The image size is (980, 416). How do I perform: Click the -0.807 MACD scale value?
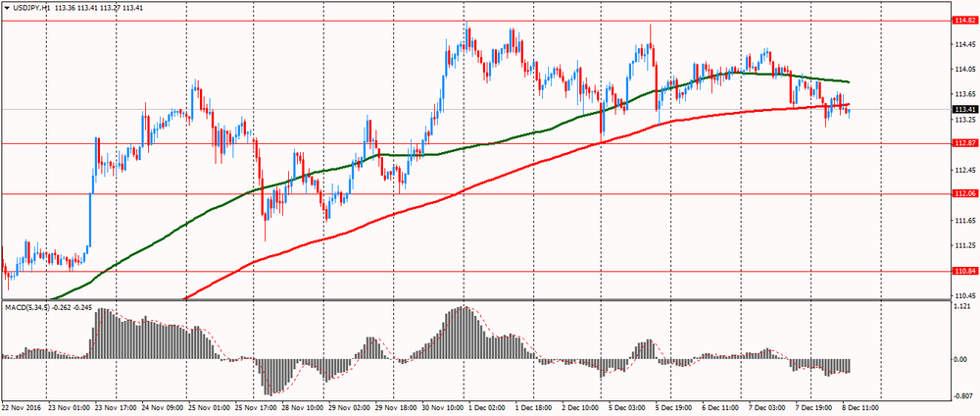point(964,395)
